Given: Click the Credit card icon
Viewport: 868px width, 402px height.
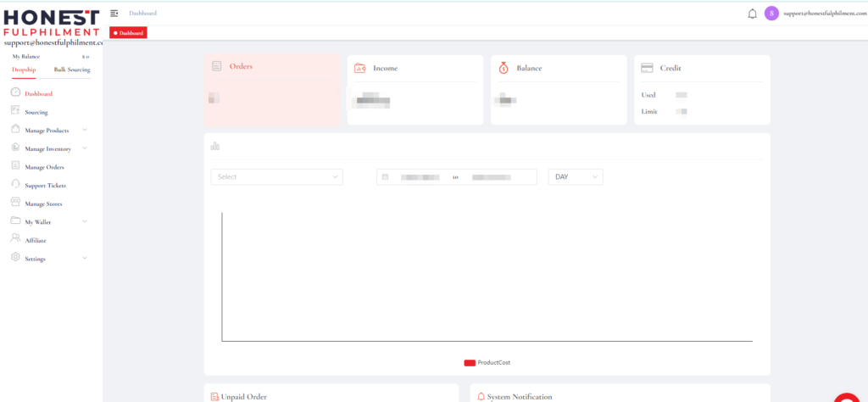Looking at the screenshot, I should pyautogui.click(x=647, y=68).
